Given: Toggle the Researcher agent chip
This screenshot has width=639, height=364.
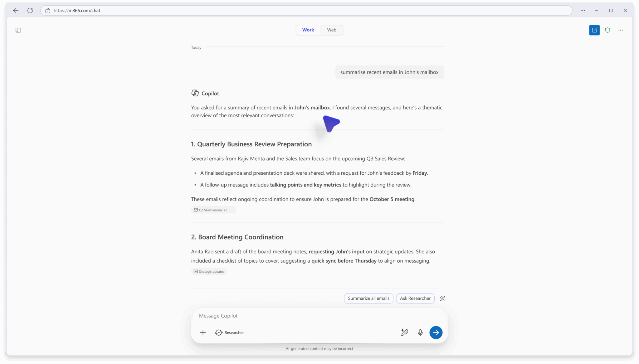Looking at the screenshot, I should [229, 332].
